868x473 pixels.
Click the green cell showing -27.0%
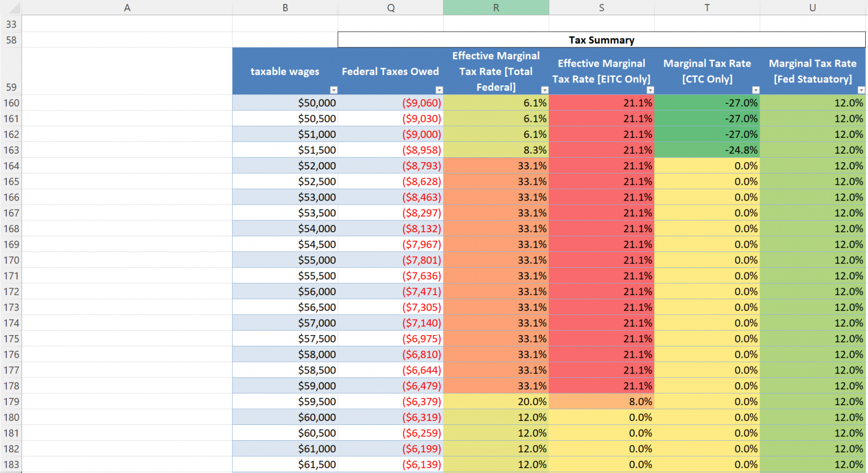[707, 102]
